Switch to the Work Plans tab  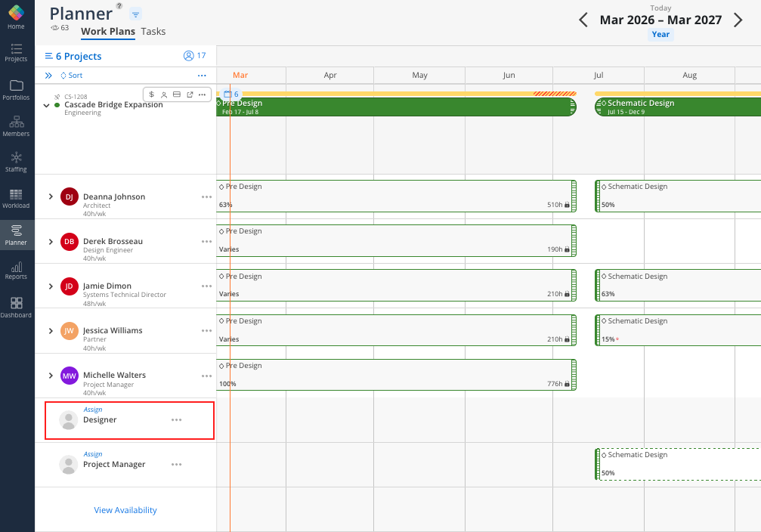coord(108,32)
